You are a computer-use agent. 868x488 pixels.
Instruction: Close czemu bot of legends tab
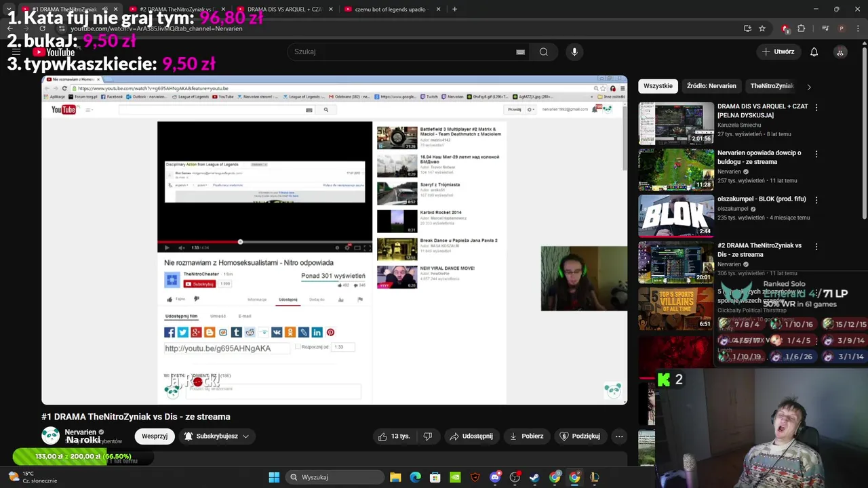pos(438,9)
